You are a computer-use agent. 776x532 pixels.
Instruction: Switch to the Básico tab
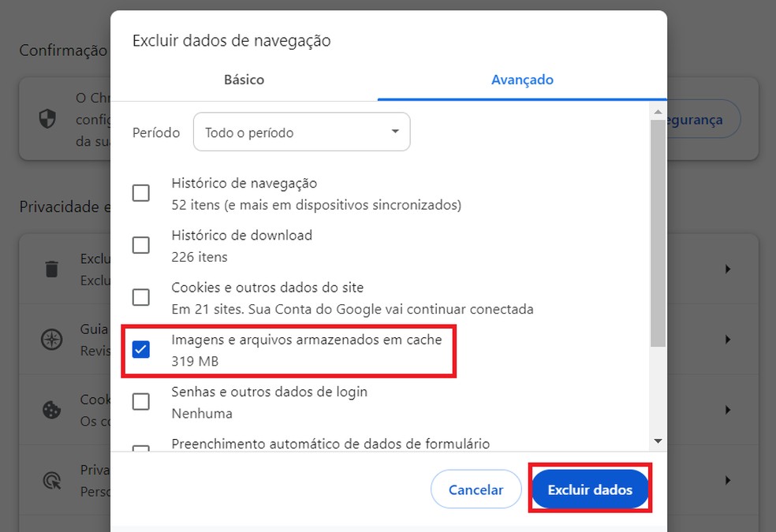point(244,80)
